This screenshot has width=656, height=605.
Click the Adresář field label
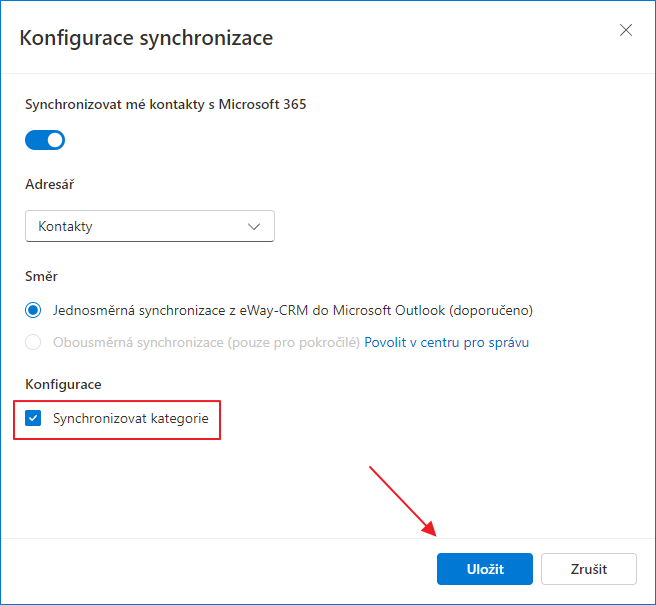(50, 184)
